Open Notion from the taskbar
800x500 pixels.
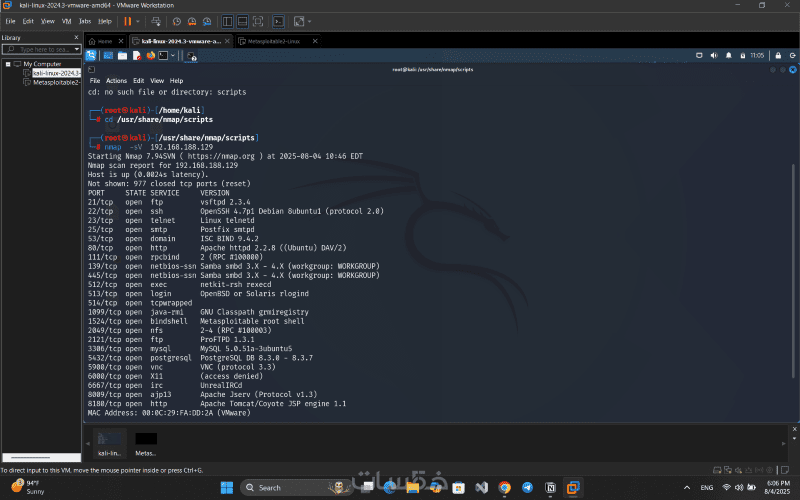click(x=551, y=488)
